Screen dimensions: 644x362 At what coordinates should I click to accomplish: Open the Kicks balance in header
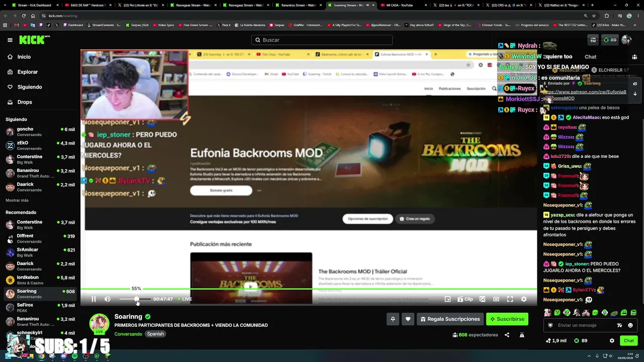point(610,40)
